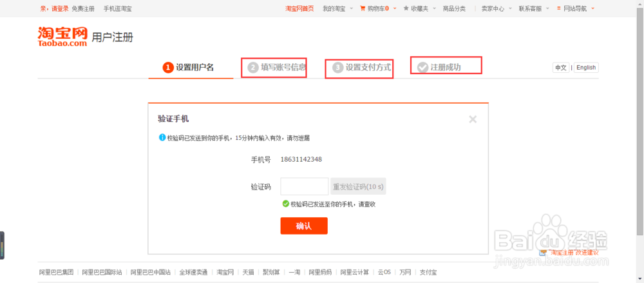
Task: Open footer link 淘宝网
Action: tap(225, 272)
